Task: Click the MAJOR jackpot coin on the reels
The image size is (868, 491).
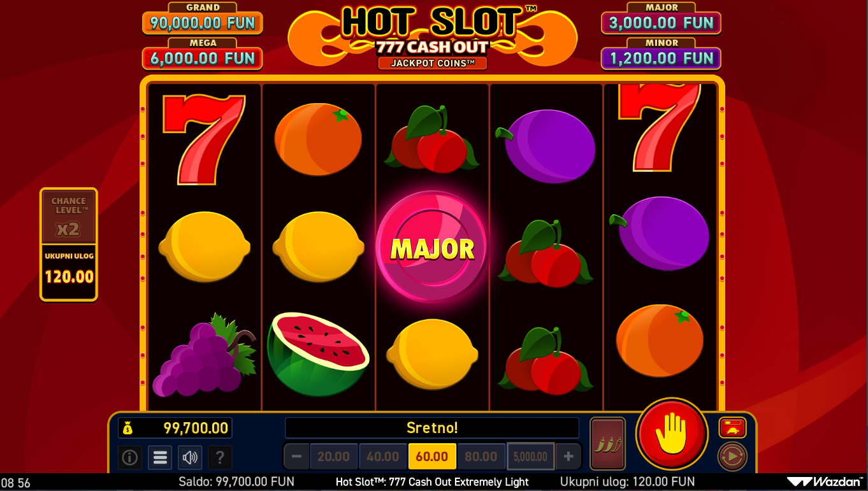Action: (432, 246)
